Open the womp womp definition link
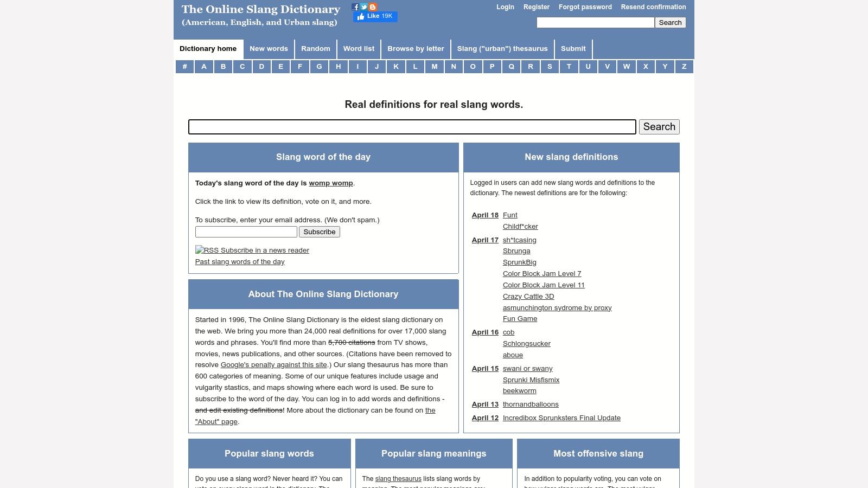 tap(330, 183)
